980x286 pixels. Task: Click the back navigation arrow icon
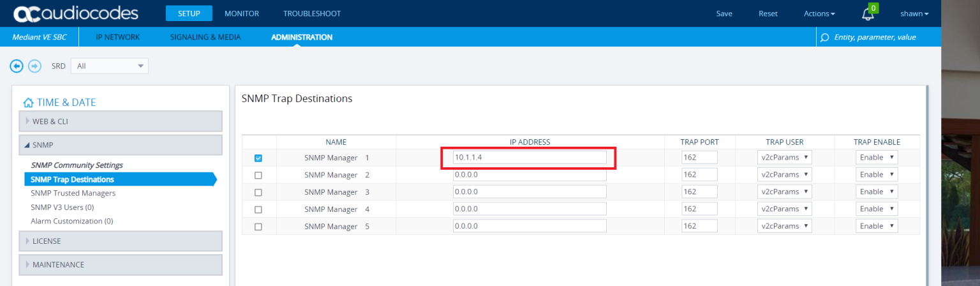click(17, 66)
